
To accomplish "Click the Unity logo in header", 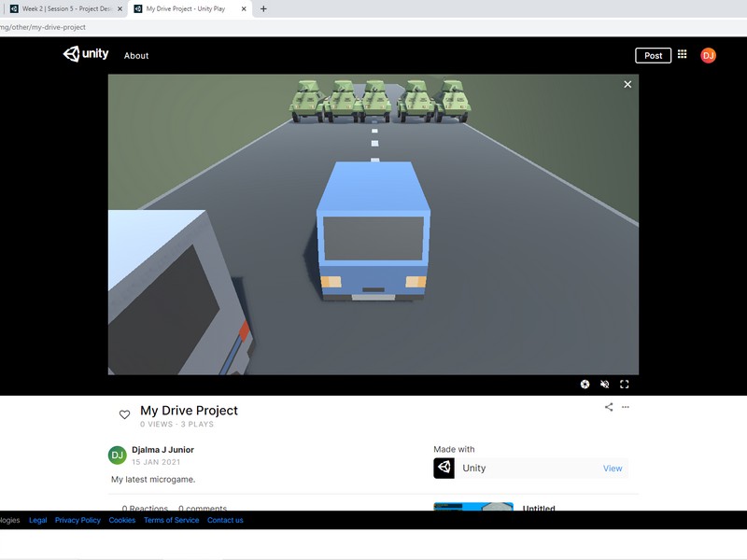I will coord(86,55).
